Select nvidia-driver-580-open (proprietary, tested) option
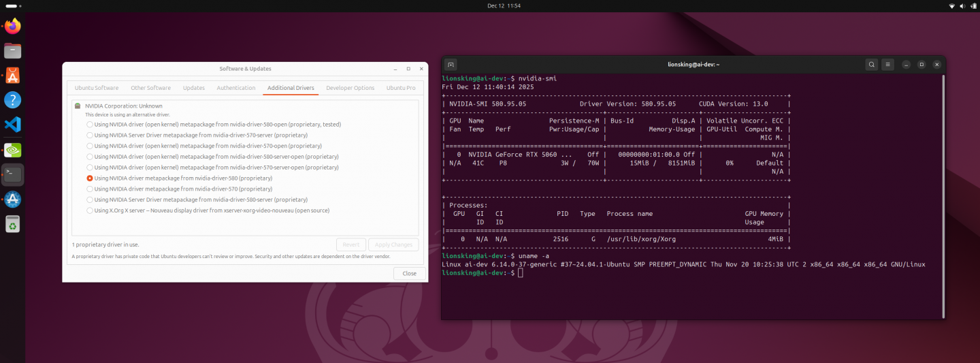Image resolution: width=980 pixels, height=363 pixels. tap(90, 125)
